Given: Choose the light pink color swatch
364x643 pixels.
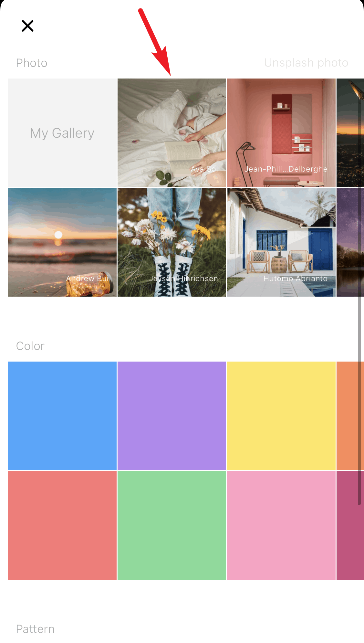Looking at the screenshot, I should click(x=281, y=525).
